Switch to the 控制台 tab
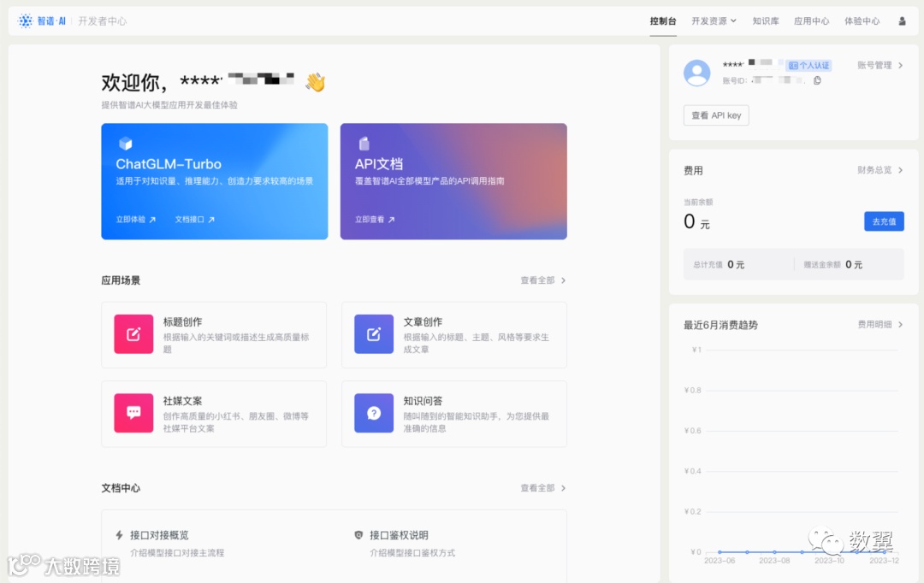This screenshot has width=924, height=583. 663,21
